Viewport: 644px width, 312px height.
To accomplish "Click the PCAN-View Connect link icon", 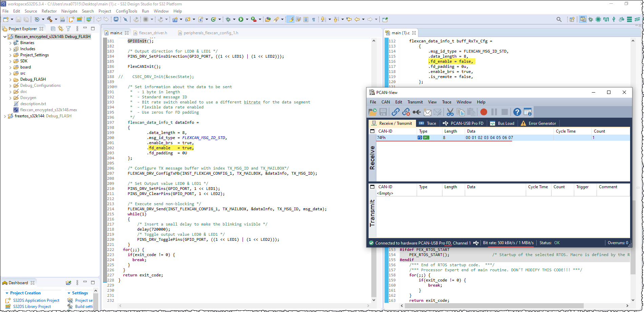I will (395, 112).
